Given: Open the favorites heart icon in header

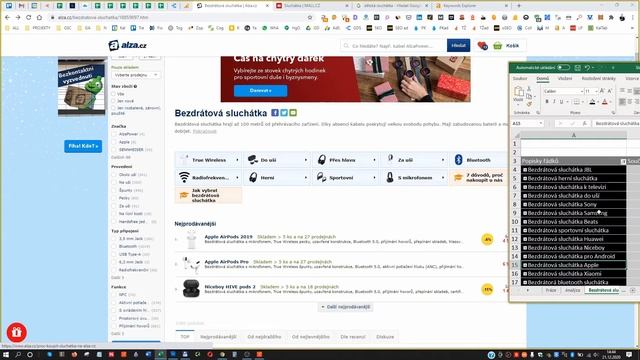Looking at the screenshot, I should tap(482, 46).
